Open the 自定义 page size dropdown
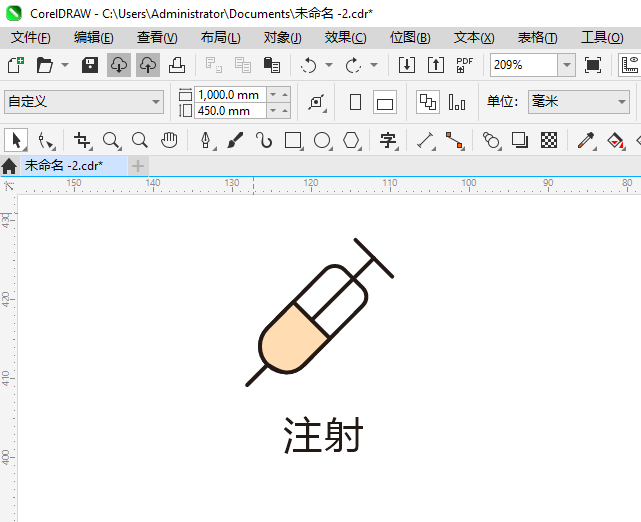Image resolution: width=641 pixels, height=522 pixels. 84,102
